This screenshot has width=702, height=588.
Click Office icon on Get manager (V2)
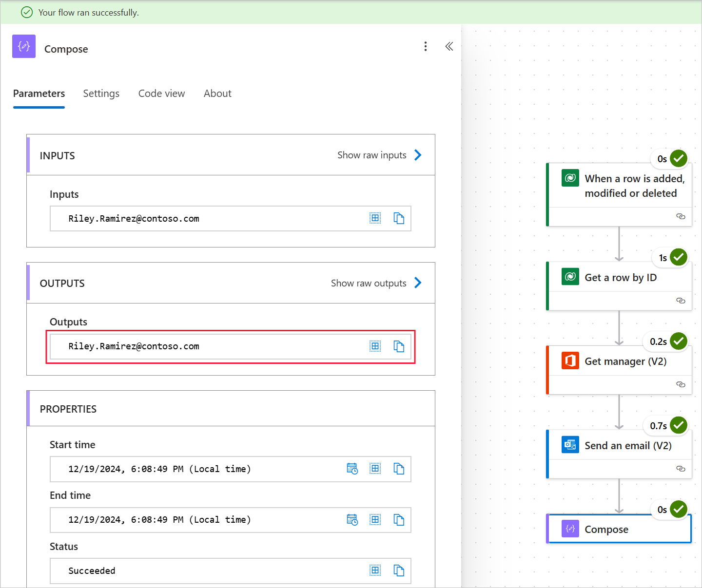coord(570,360)
